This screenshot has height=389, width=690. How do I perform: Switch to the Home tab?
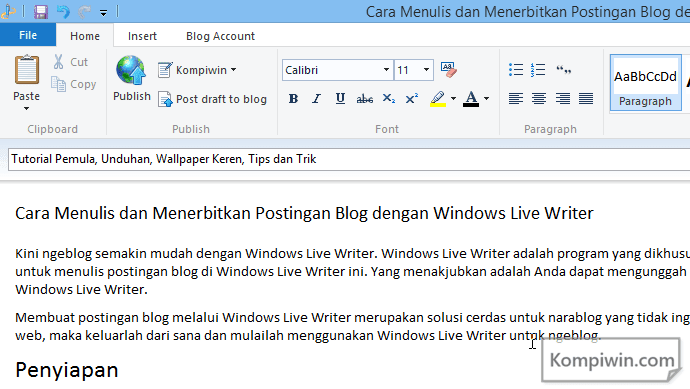tap(85, 36)
